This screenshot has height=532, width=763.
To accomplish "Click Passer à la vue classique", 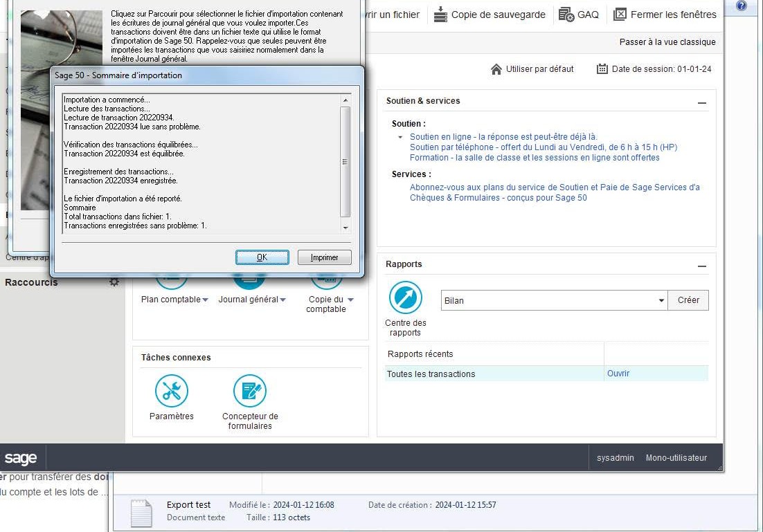I will [x=667, y=42].
